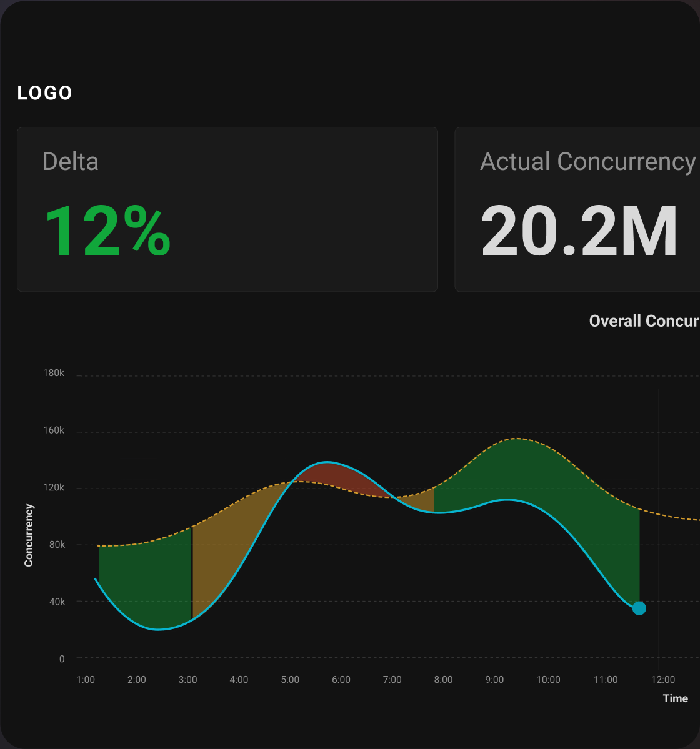Open the Actual Concurrency card

[x=577, y=209]
